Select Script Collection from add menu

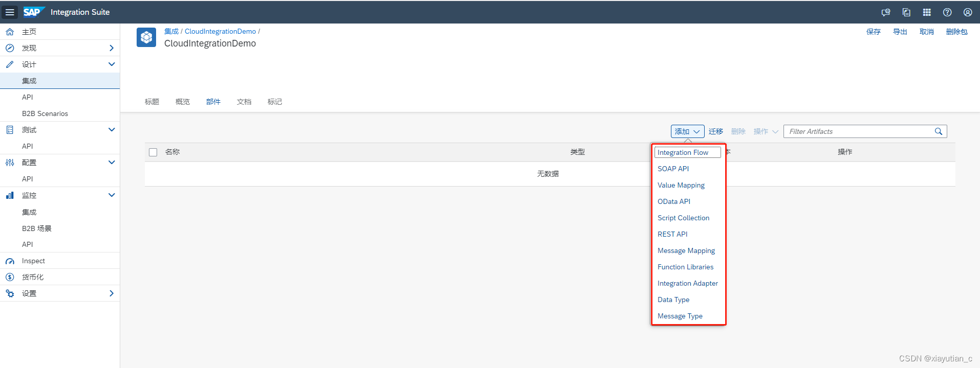point(683,218)
